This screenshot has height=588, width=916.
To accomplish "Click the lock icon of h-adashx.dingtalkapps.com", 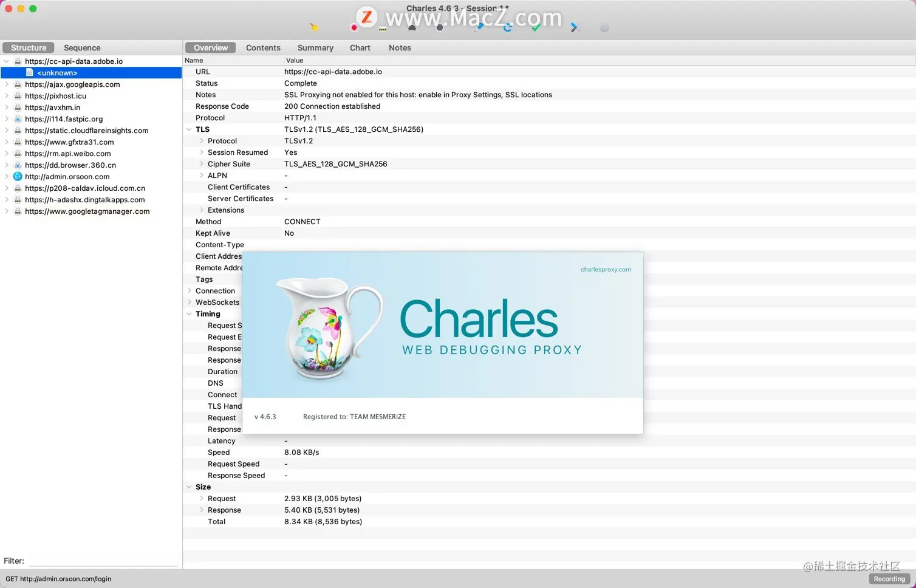I will click(x=18, y=200).
